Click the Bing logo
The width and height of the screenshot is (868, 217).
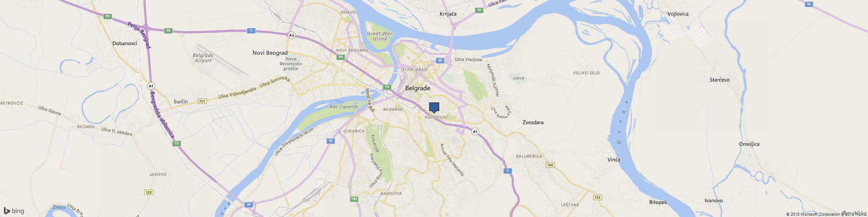coord(14,211)
